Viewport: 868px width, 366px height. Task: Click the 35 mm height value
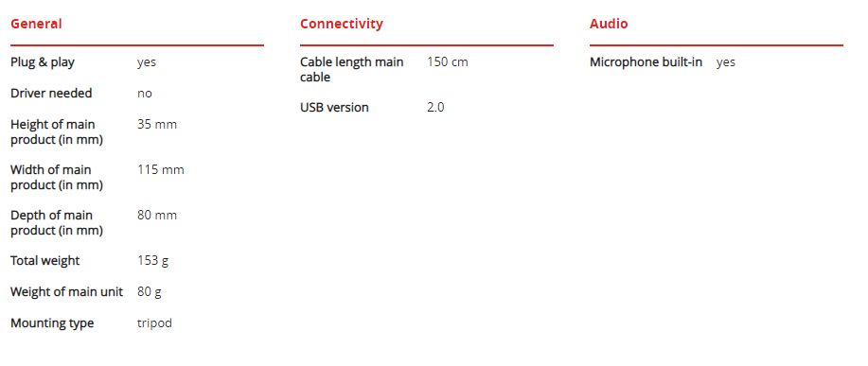pos(157,125)
